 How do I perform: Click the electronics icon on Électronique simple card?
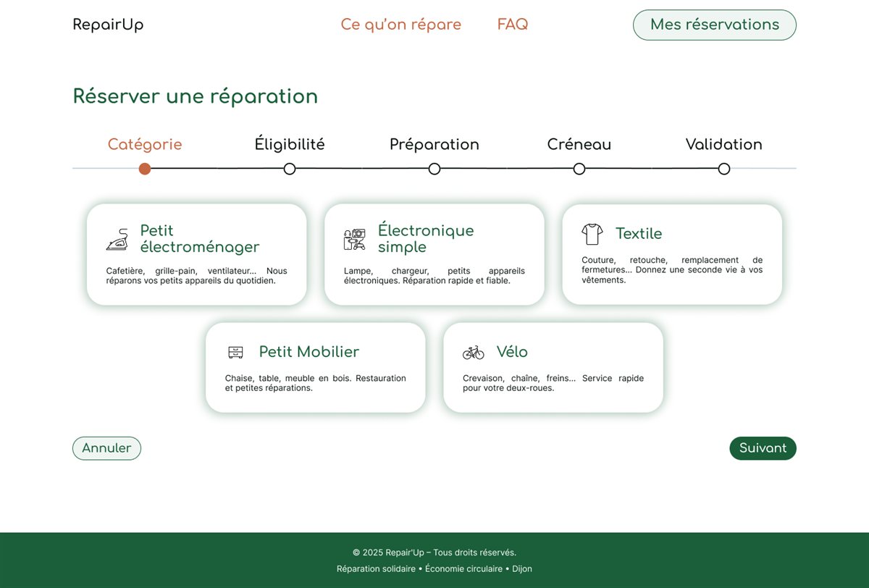[x=354, y=239]
